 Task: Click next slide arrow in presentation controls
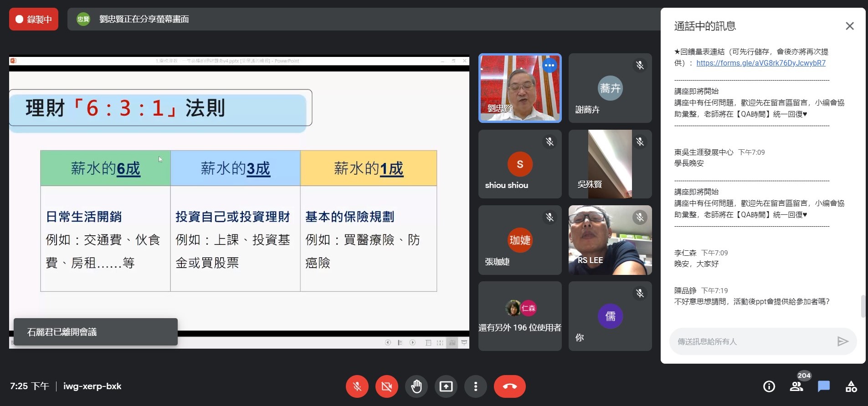pyautogui.click(x=412, y=343)
